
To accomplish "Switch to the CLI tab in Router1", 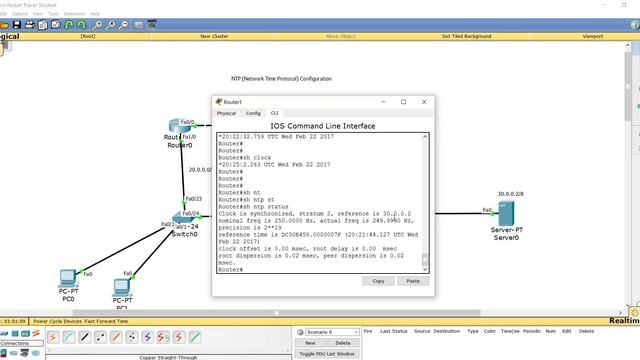I will coord(274,113).
